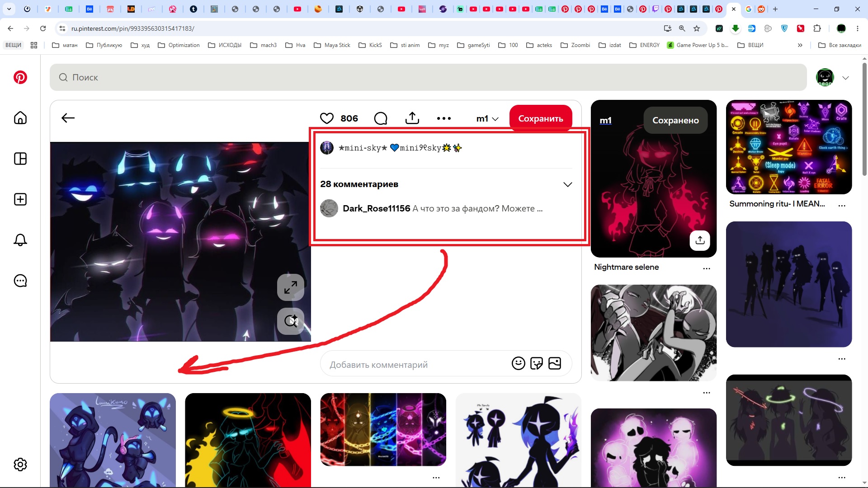Image resolution: width=868 pixels, height=488 pixels.
Task: Open account menu chevron next to avatar
Action: tap(845, 78)
